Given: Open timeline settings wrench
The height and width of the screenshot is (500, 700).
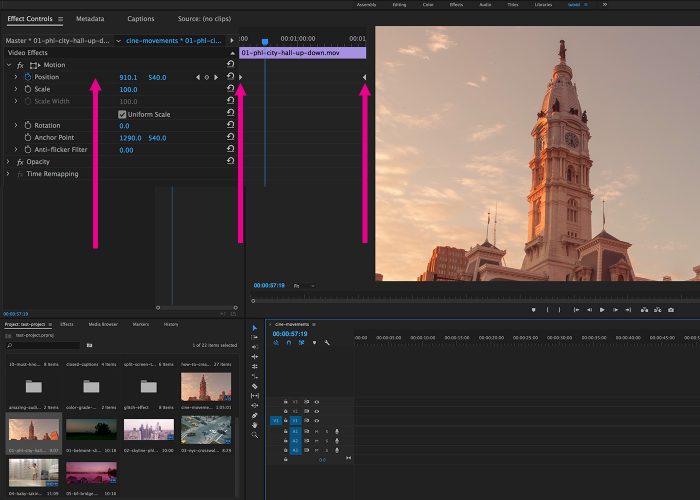Looking at the screenshot, I should (x=327, y=343).
